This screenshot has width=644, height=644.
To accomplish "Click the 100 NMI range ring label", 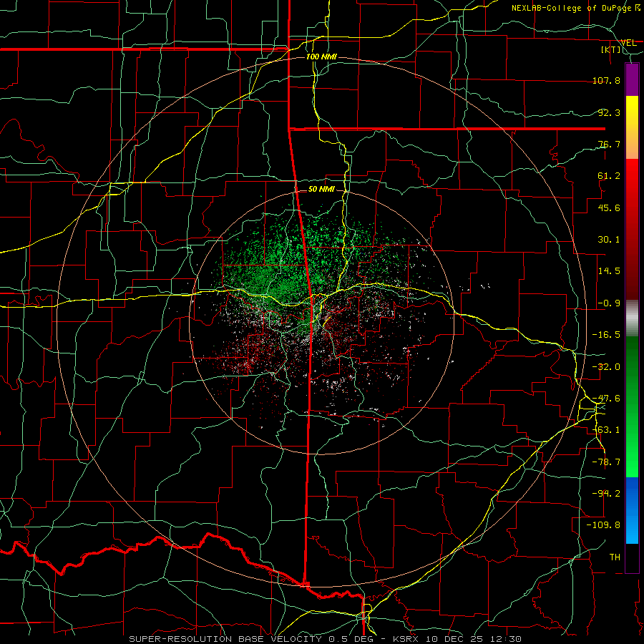I will (321, 57).
